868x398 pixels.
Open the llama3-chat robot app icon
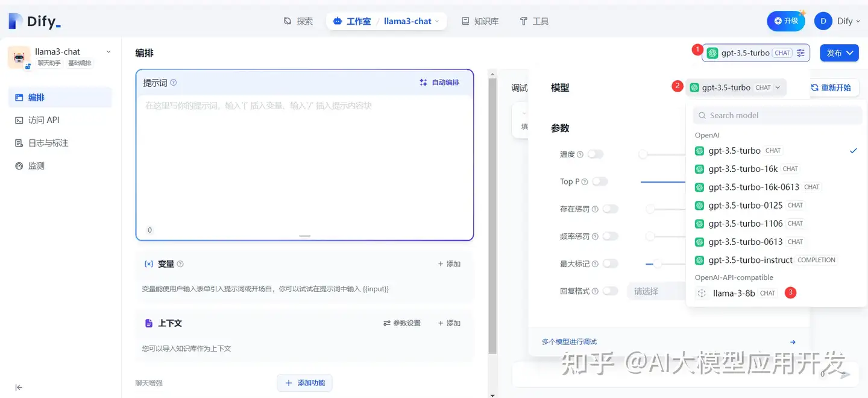click(x=19, y=57)
